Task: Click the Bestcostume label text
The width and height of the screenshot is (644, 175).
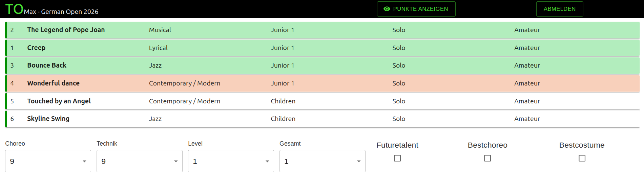Action: click(x=582, y=145)
